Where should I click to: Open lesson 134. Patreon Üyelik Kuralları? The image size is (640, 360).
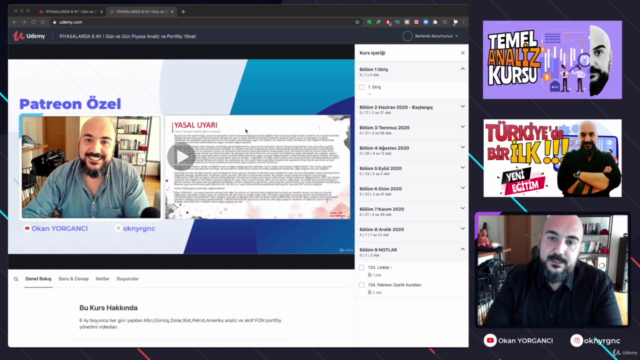(x=394, y=285)
